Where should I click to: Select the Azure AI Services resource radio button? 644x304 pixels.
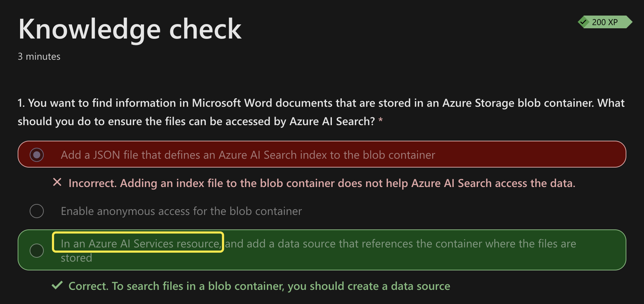coord(37,251)
